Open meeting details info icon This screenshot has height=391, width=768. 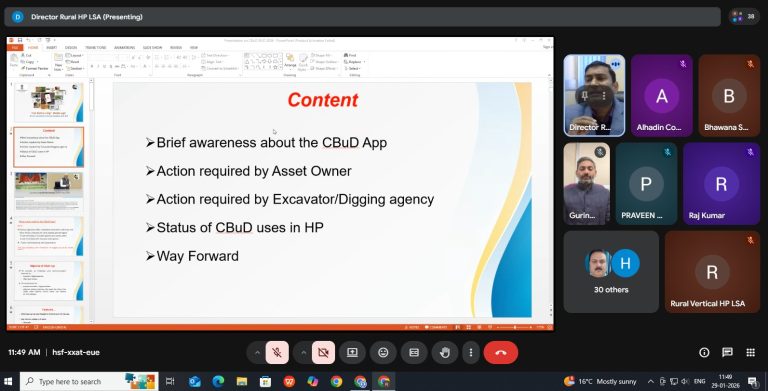coord(704,352)
